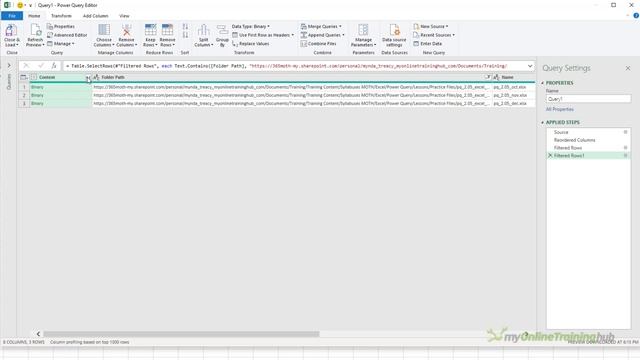This screenshot has width=640, height=360.
Task: Expand the formula bar chevron
Action: click(530, 66)
